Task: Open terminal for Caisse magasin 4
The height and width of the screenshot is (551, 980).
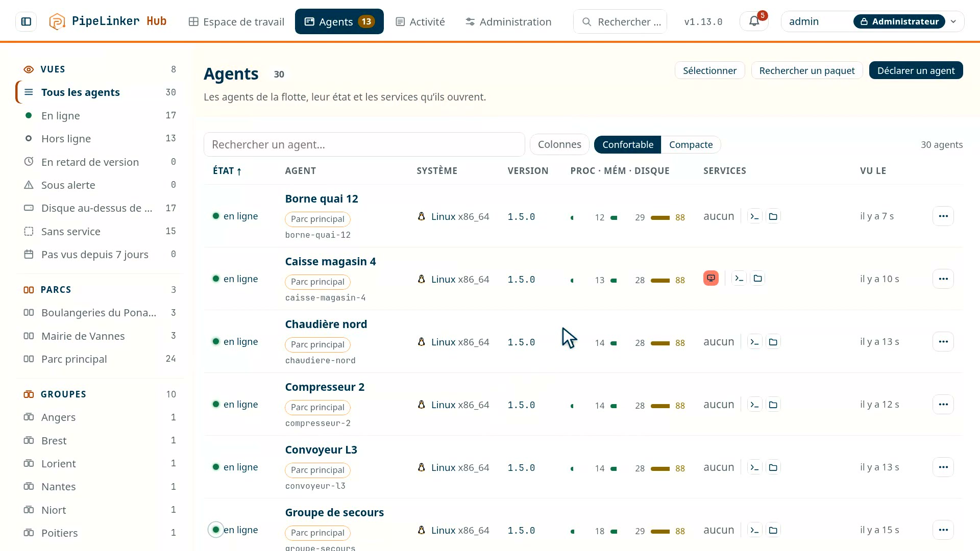Action: (x=739, y=278)
